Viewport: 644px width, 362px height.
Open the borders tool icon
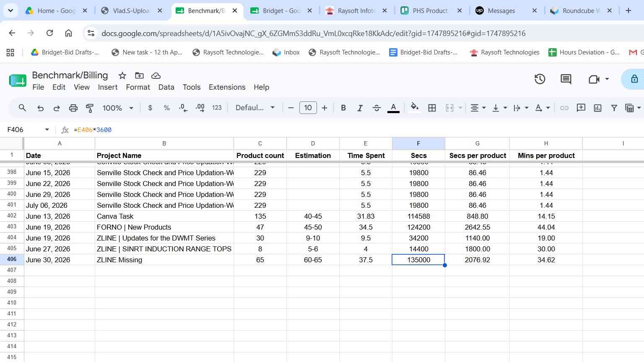[x=432, y=108]
